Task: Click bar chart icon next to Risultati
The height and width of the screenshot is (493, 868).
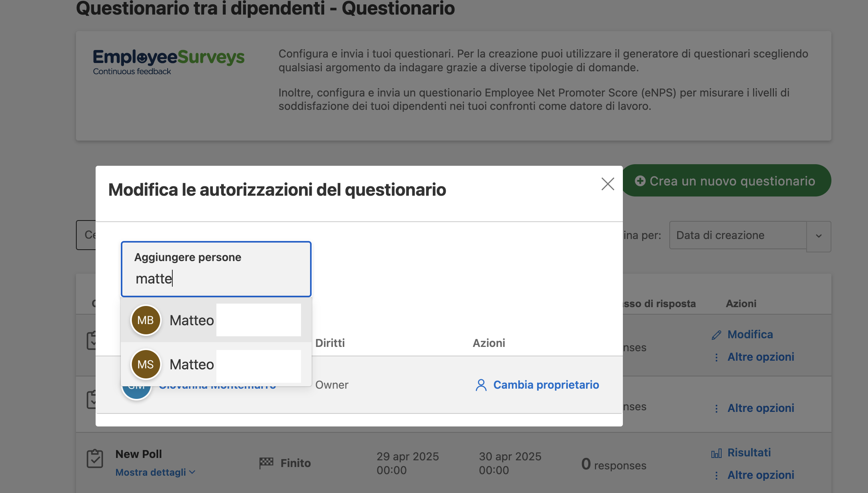Action: (x=717, y=453)
